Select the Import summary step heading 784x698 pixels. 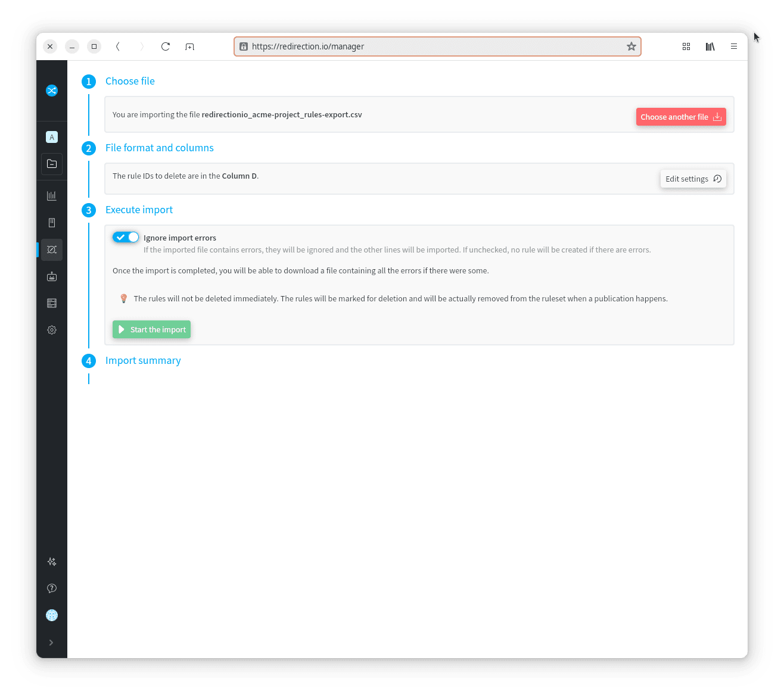[143, 360]
